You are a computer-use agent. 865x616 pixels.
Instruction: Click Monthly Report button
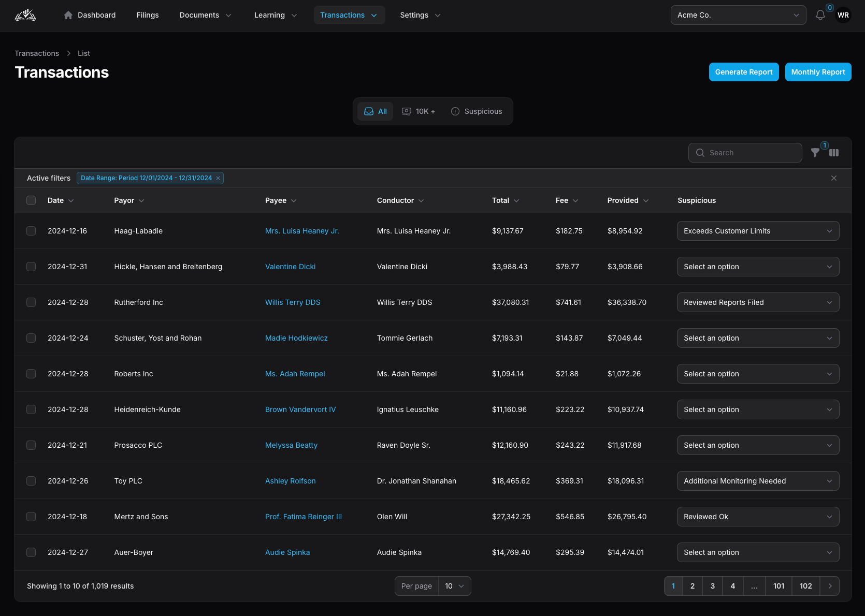click(818, 72)
